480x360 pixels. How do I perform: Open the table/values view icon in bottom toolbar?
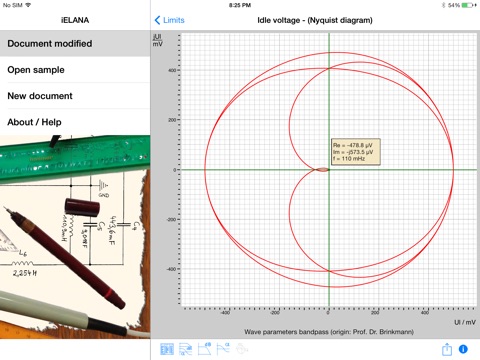tap(167, 349)
